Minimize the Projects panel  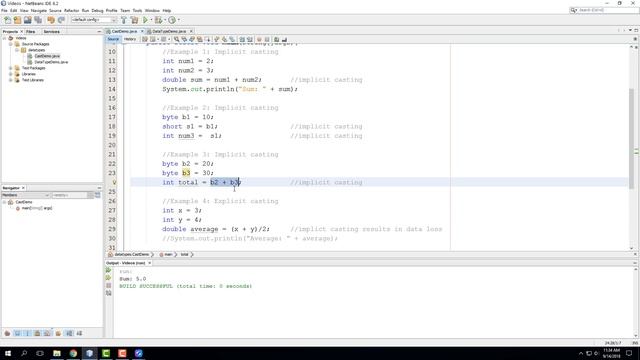click(x=99, y=31)
